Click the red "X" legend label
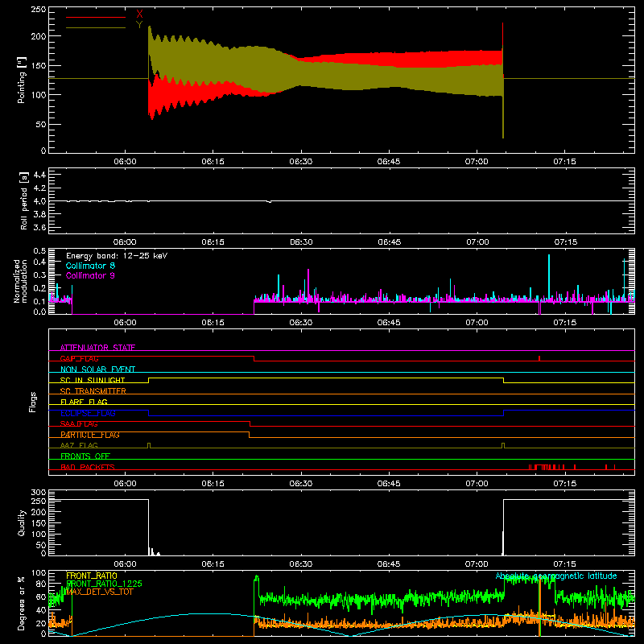This screenshot has height=644, width=644. tap(139, 14)
